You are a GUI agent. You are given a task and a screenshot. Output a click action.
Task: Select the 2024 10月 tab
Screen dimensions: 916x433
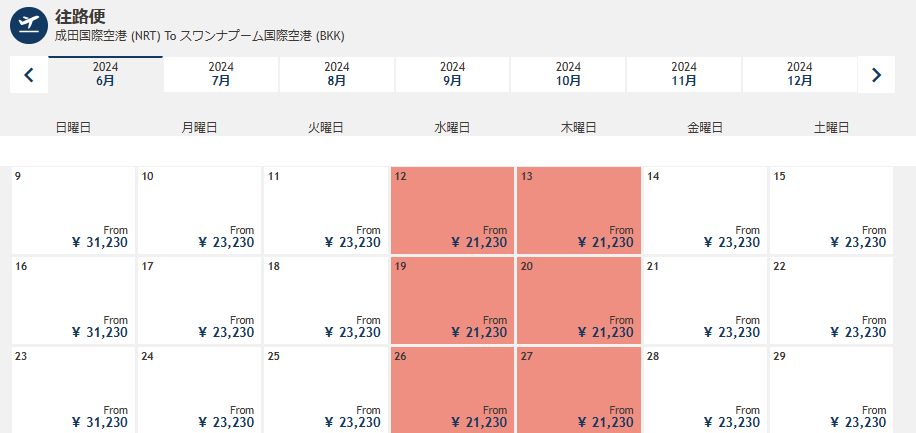[568, 75]
